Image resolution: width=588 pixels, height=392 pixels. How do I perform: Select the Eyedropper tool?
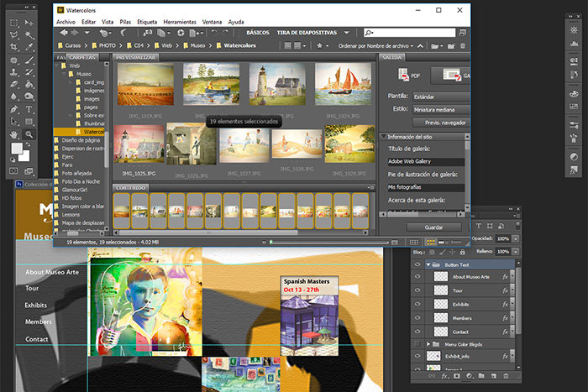tap(29, 47)
